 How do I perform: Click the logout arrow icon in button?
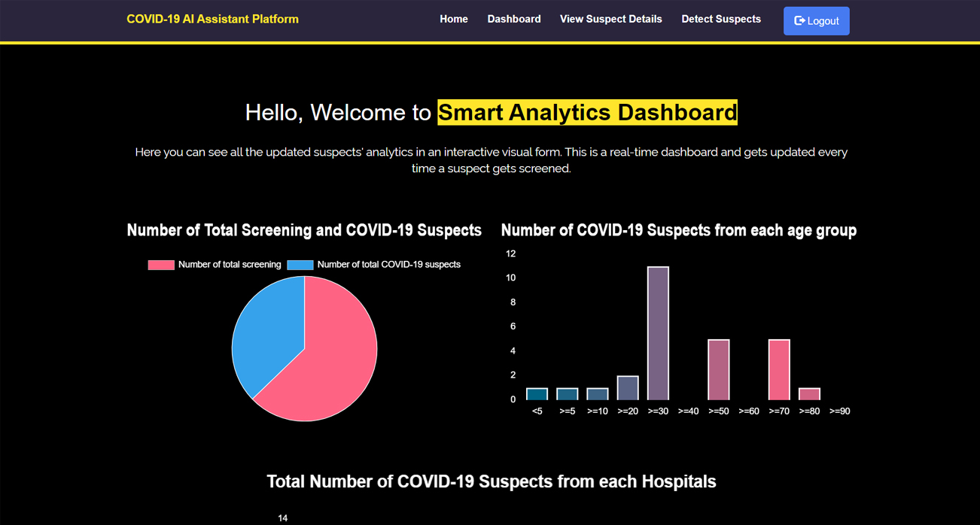click(x=799, y=21)
